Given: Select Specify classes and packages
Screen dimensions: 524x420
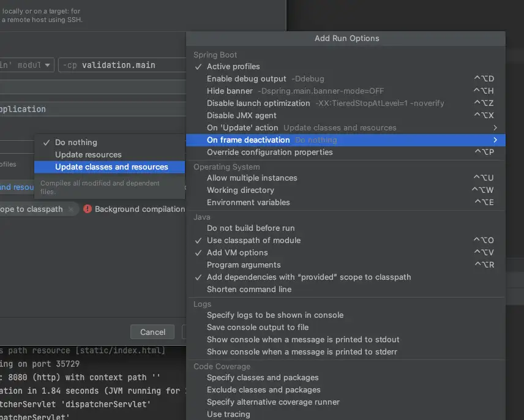Looking at the screenshot, I should click(x=346, y=378).
